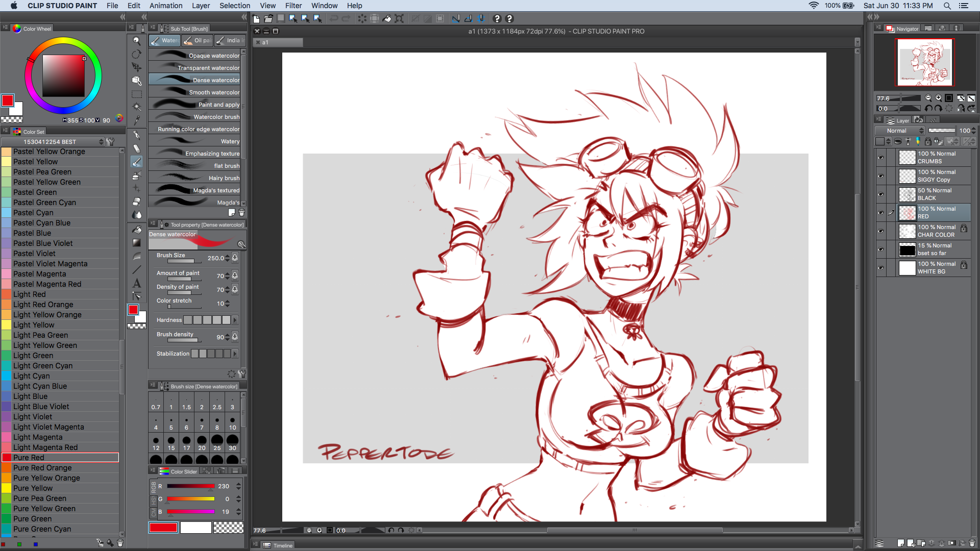Viewport: 980px width, 551px height.
Task: Click the R channel red slider
Action: pyautogui.click(x=190, y=486)
